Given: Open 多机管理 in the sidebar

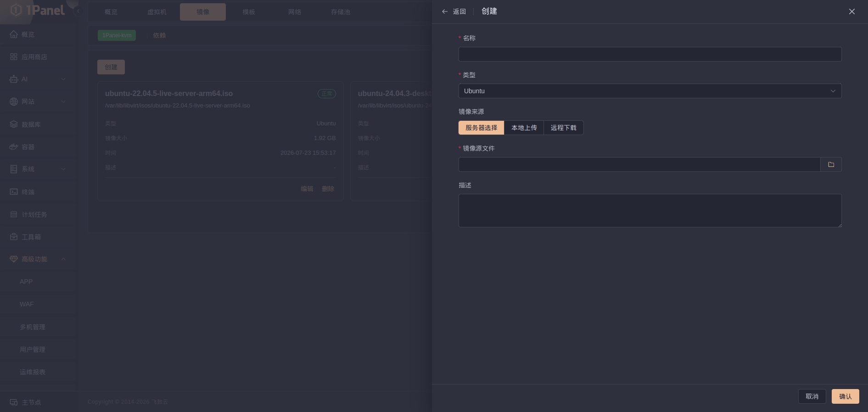Looking at the screenshot, I should pyautogui.click(x=33, y=327).
